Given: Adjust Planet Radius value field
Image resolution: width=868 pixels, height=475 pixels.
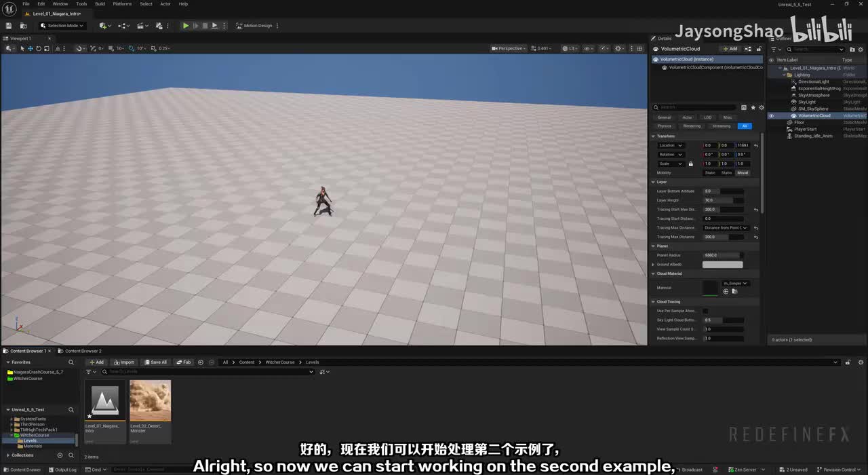Looking at the screenshot, I should 723,255.
